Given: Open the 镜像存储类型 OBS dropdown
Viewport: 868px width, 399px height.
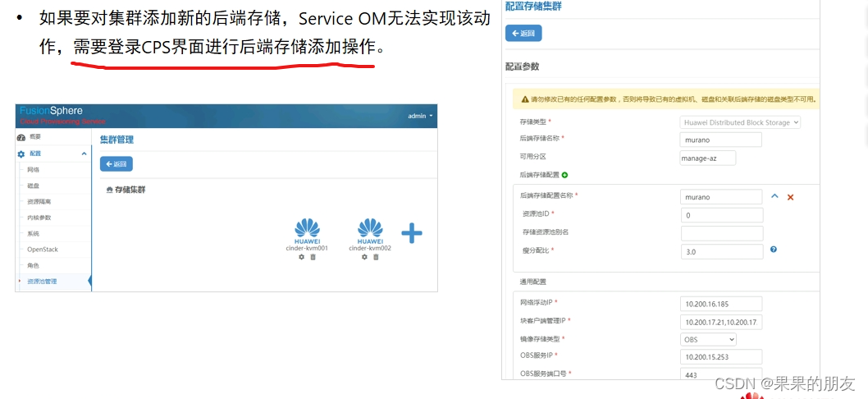Looking at the screenshot, I should [708, 339].
